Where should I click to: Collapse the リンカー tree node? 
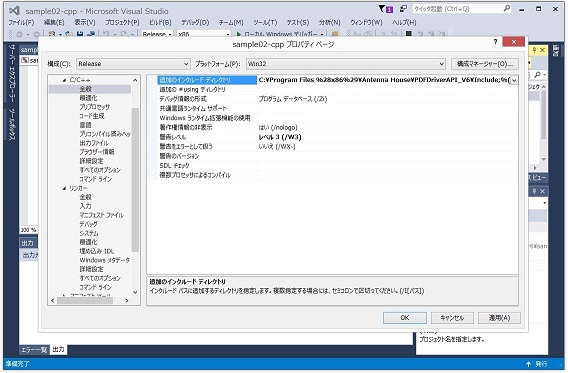click(x=64, y=188)
